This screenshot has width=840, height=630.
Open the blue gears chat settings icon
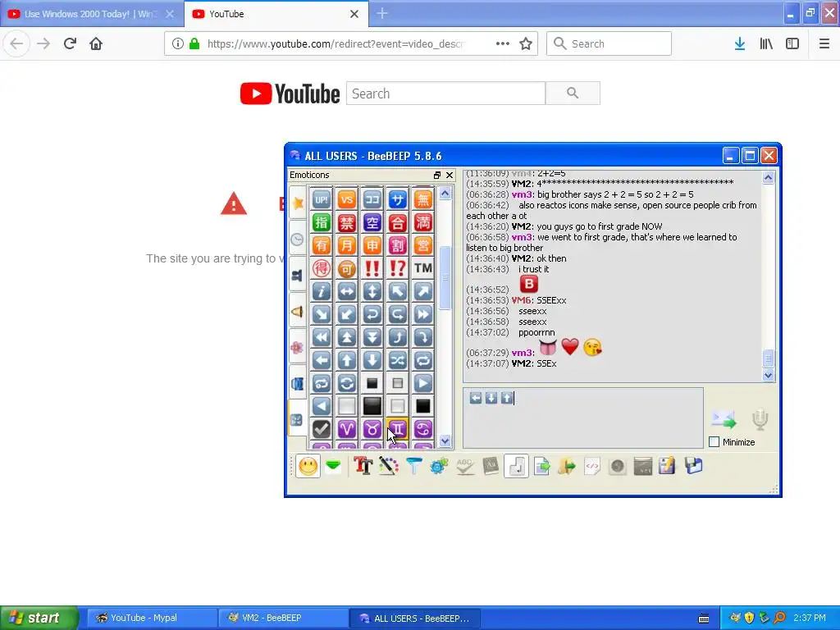(439, 466)
